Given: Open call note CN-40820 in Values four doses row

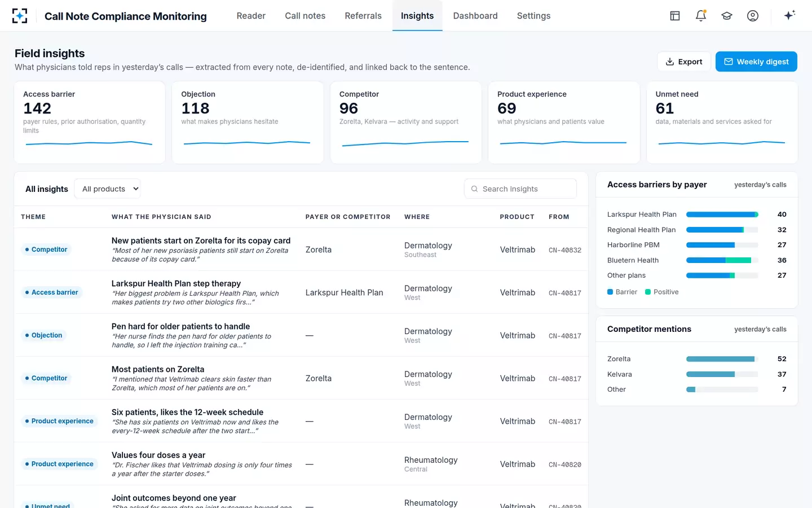Looking at the screenshot, I should [x=565, y=465].
